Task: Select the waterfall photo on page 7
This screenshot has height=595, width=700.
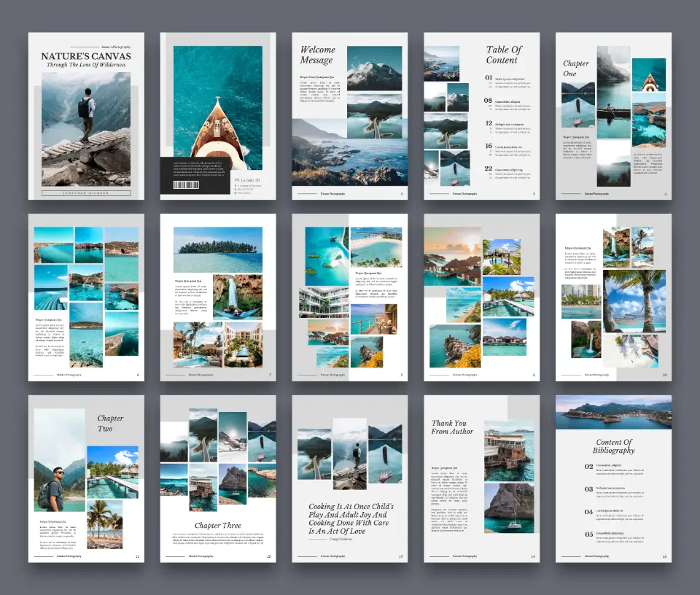Action: (238, 297)
